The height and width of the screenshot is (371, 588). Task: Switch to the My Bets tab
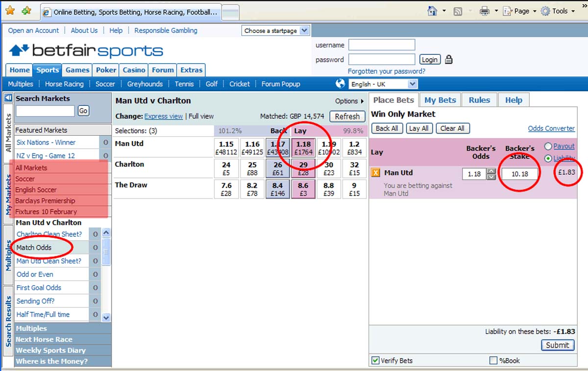tap(440, 100)
